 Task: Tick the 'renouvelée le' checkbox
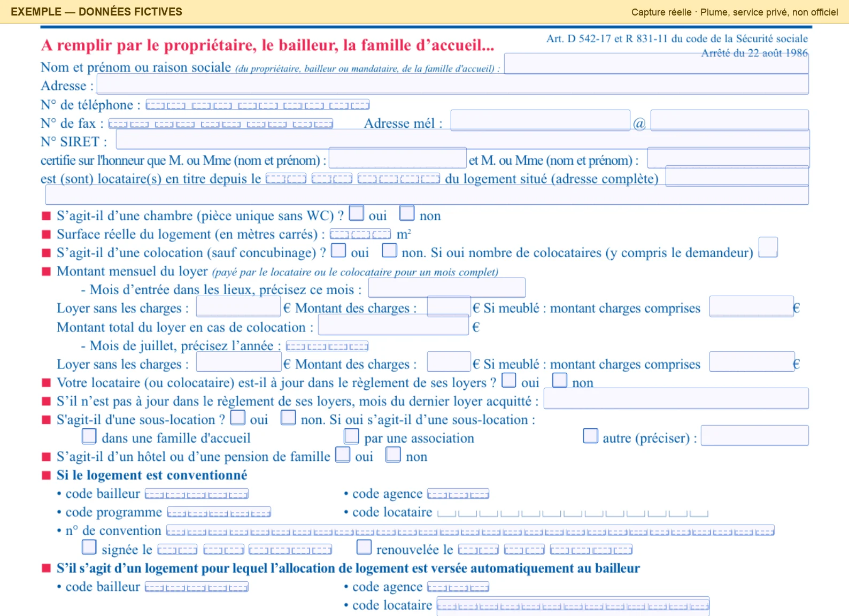(364, 547)
